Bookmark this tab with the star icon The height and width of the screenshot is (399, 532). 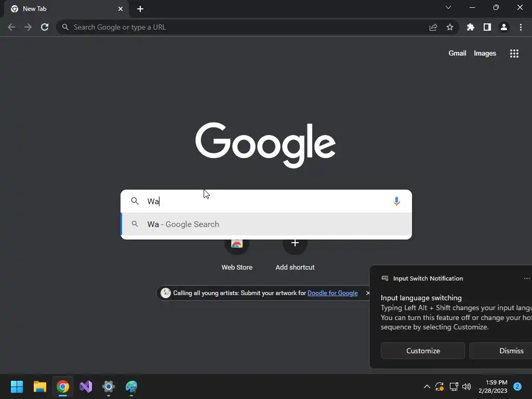(450, 27)
